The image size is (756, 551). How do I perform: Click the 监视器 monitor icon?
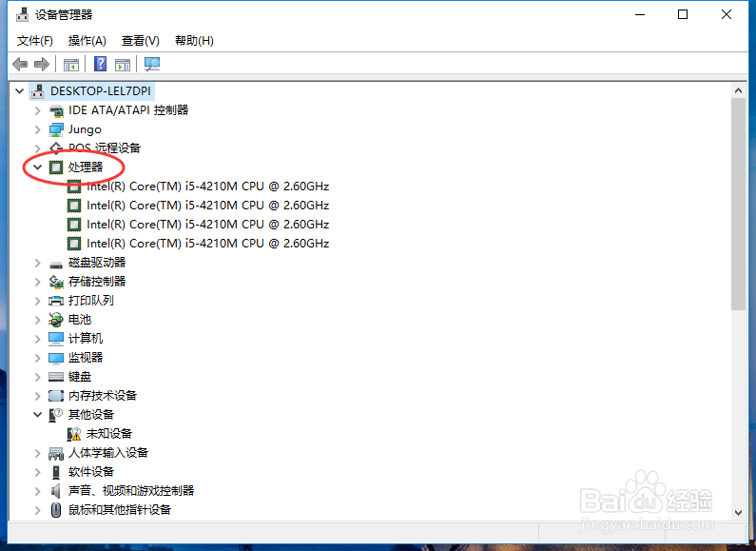[x=56, y=358]
